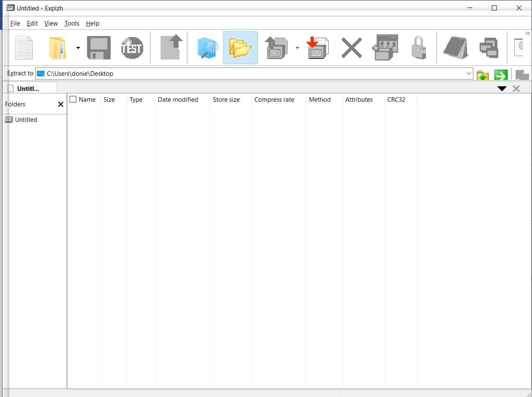Click the overlapping windows toolbar icon

coord(489,48)
